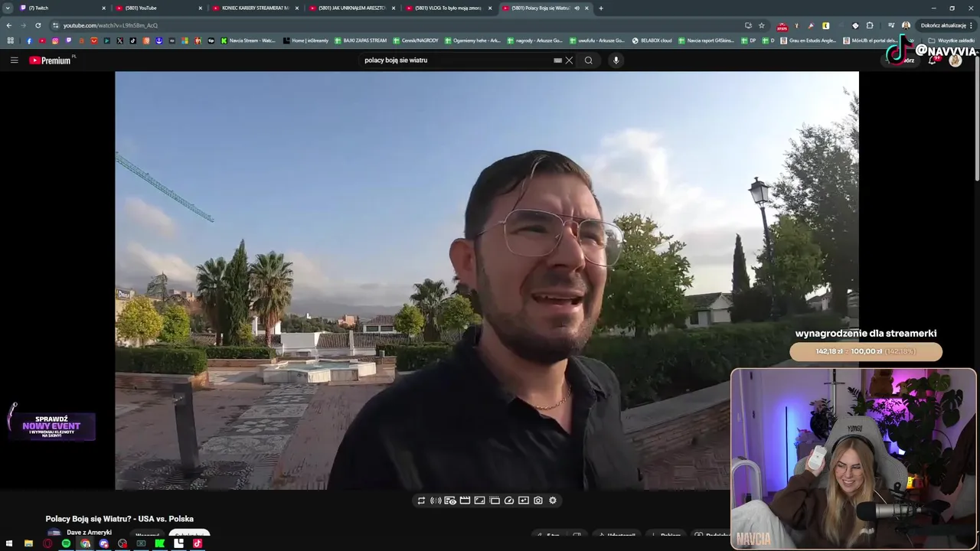Open BAJKI ZAPAS STREAM bookmark
Screen dimensions: 980x551
click(x=361, y=41)
